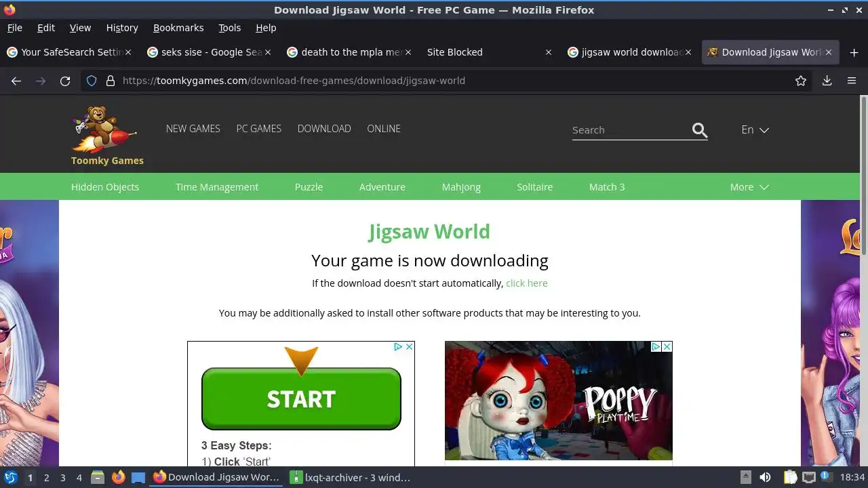The width and height of the screenshot is (868, 488).
Task: Click the show desktop taskbar icon
Action: (x=138, y=477)
